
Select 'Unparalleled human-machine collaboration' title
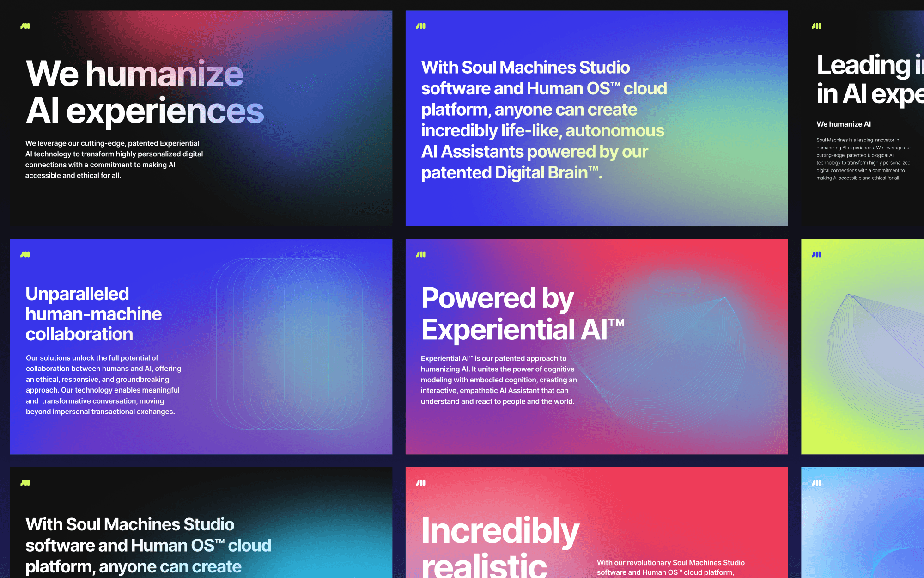tap(93, 314)
